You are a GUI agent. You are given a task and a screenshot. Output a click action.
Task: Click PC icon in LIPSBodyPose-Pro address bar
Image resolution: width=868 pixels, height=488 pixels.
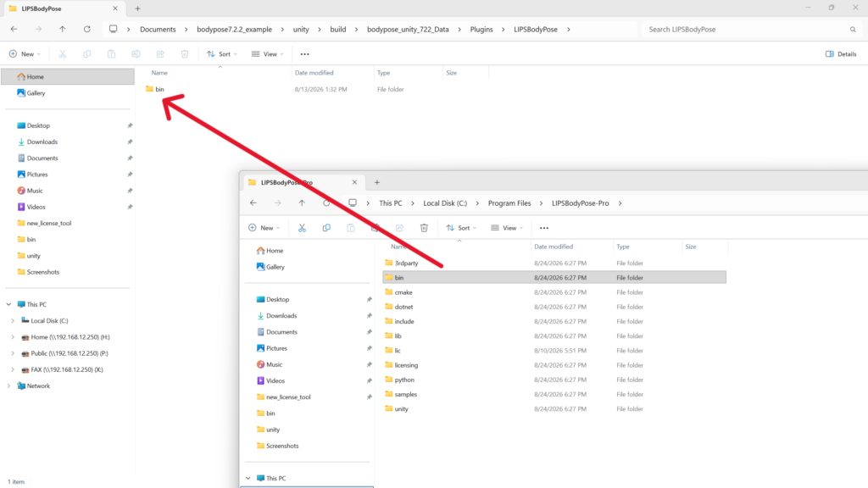coord(353,203)
